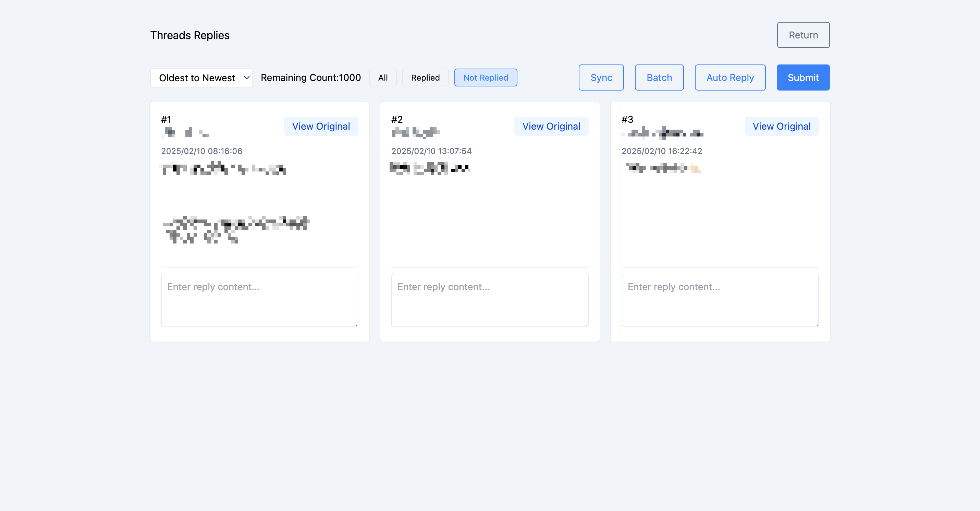Click the #1 card number
The width and height of the screenshot is (980, 511).
pyautogui.click(x=166, y=120)
